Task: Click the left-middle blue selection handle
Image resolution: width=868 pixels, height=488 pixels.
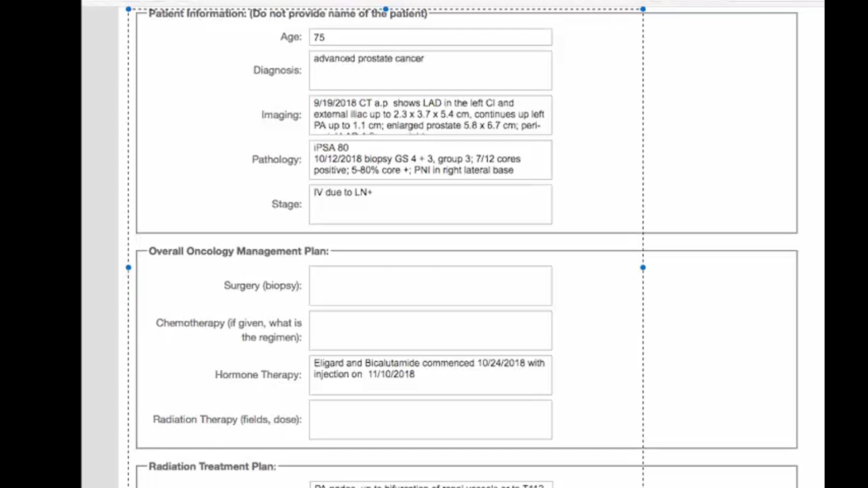Action: tap(129, 267)
